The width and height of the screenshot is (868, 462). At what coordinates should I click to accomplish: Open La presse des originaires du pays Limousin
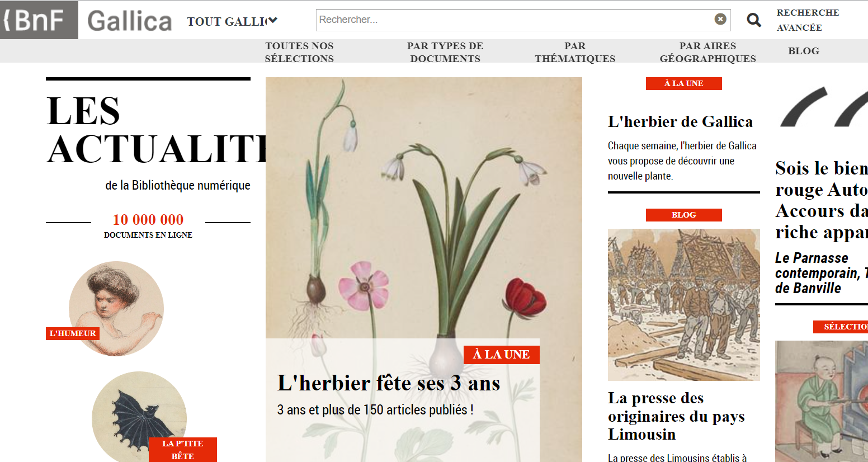[x=676, y=416]
